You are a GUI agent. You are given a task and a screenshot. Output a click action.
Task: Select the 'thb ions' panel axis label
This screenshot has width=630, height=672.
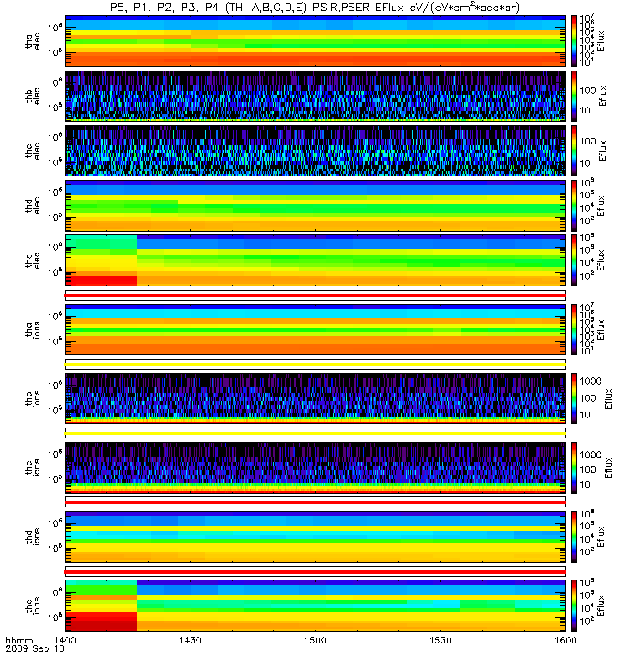[32, 398]
